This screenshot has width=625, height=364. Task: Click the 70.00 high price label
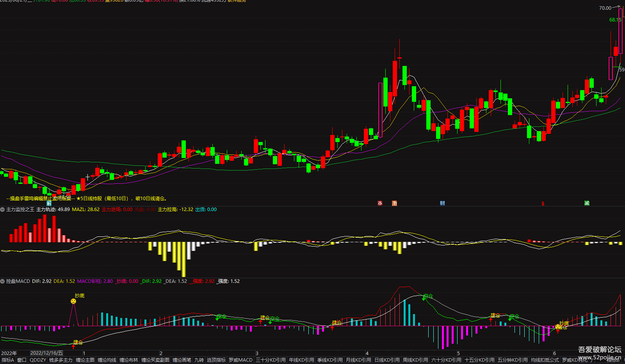coord(605,8)
